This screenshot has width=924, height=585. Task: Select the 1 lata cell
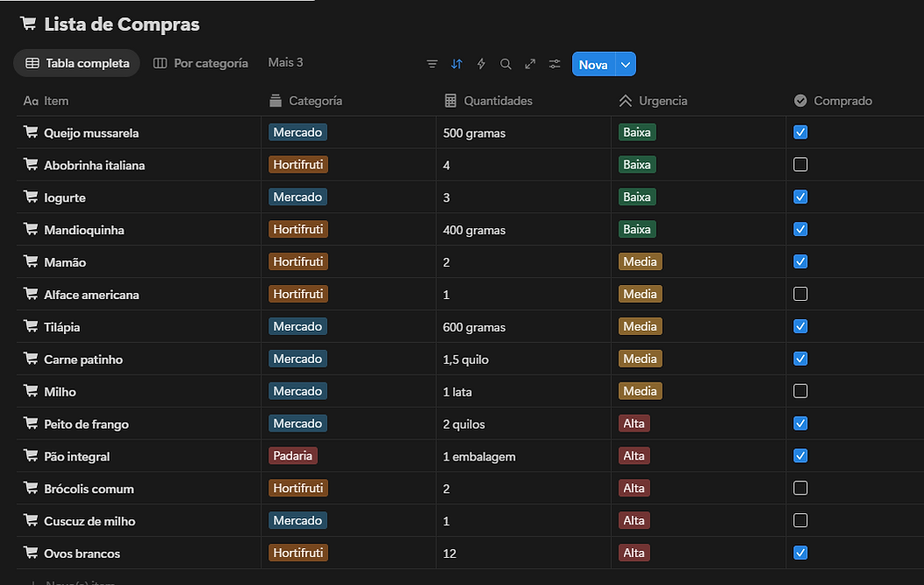[x=523, y=392]
